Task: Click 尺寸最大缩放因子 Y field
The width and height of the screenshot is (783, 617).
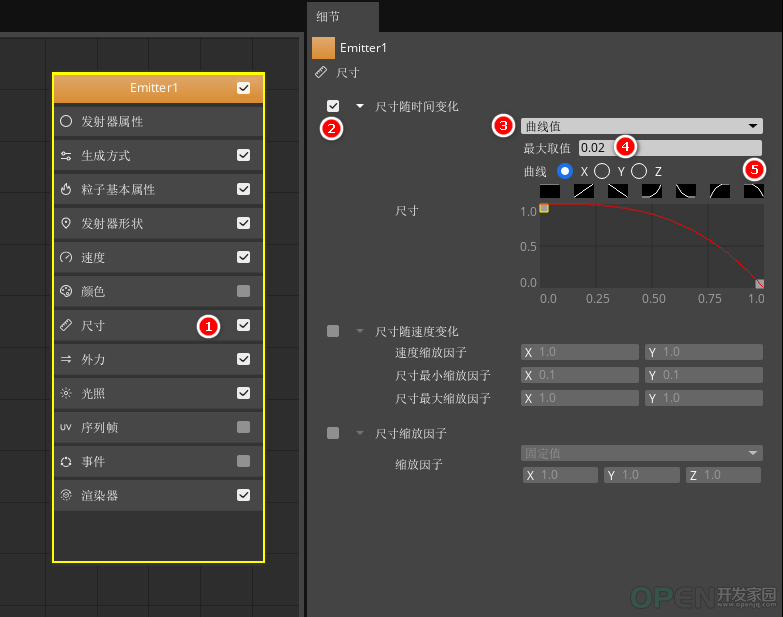Action: click(704, 398)
